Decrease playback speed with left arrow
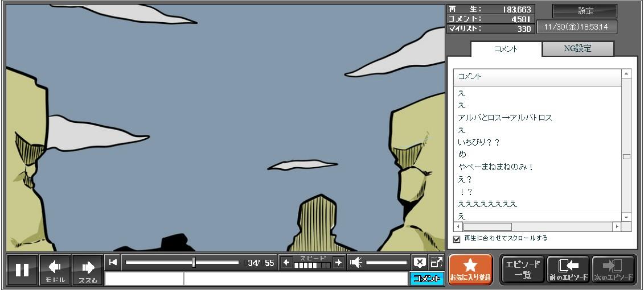 pyautogui.click(x=286, y=262)
